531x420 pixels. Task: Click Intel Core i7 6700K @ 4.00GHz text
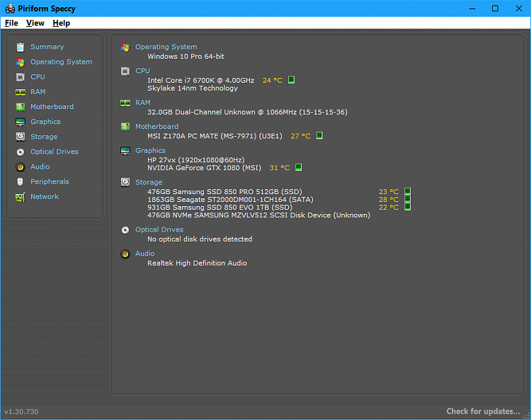(x=201, y=80)
